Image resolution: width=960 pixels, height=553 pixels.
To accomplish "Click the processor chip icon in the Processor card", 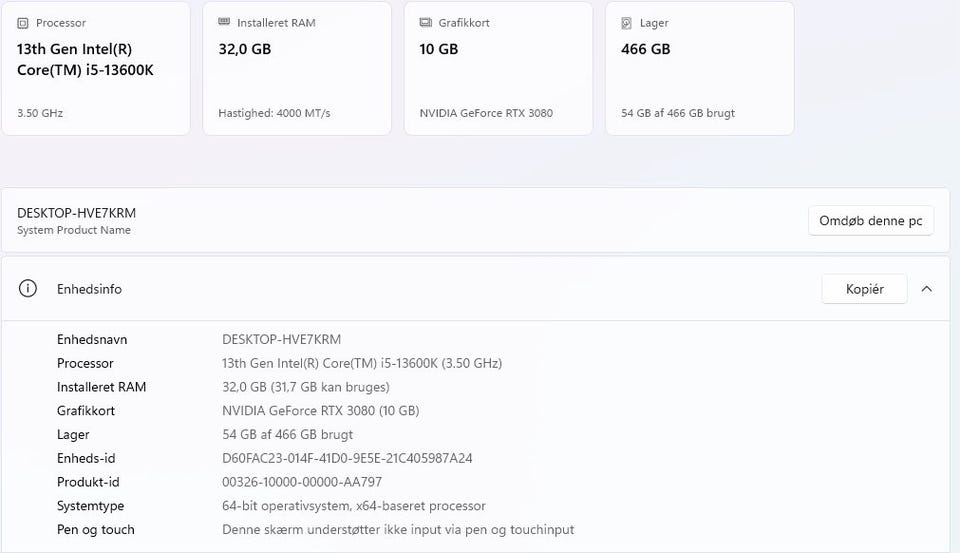I will (24, 23).
